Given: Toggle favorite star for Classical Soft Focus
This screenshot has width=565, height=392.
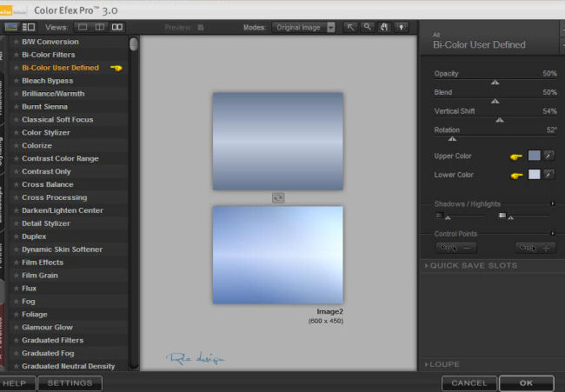Looking at the screenshot, I should [x=17, y=120].
